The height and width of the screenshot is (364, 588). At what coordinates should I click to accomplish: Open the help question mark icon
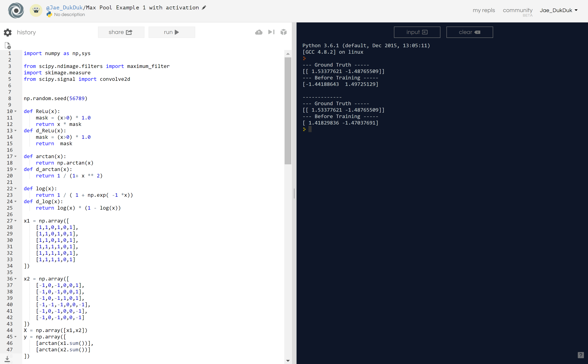click(x=581, y=355)
